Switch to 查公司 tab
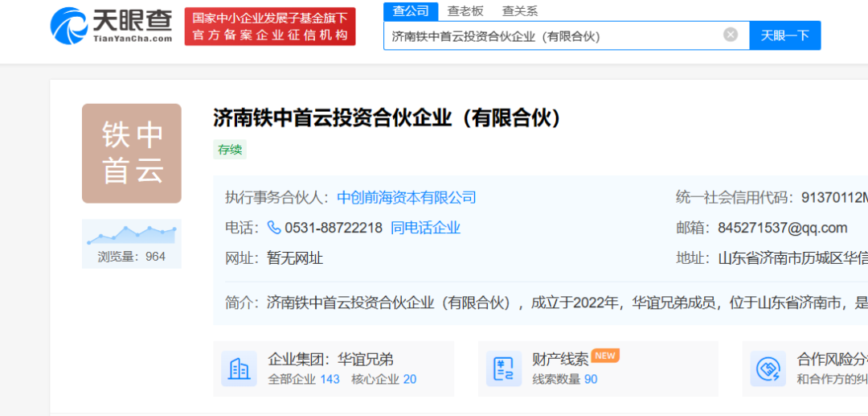Screen dimensions: 868x416 click(410, 11)
